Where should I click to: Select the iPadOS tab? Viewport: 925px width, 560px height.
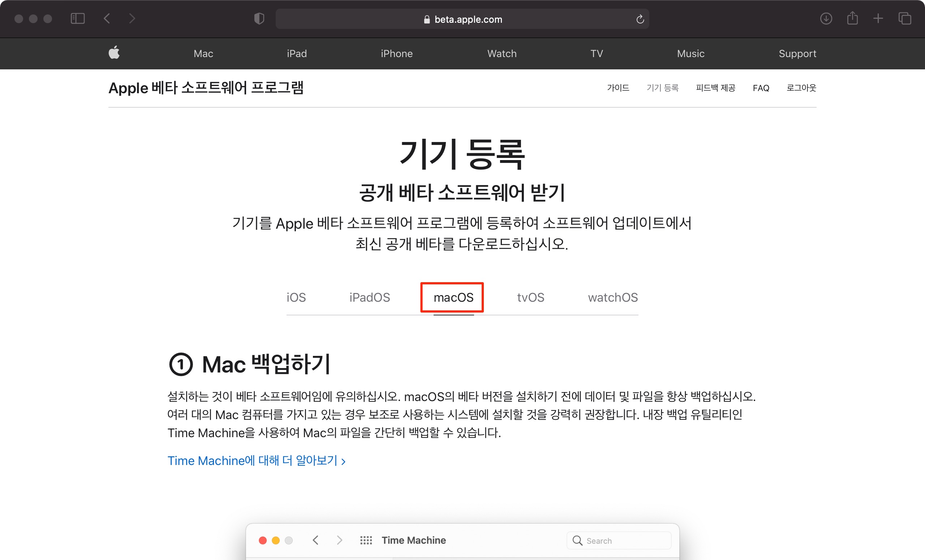click(369, 298)
